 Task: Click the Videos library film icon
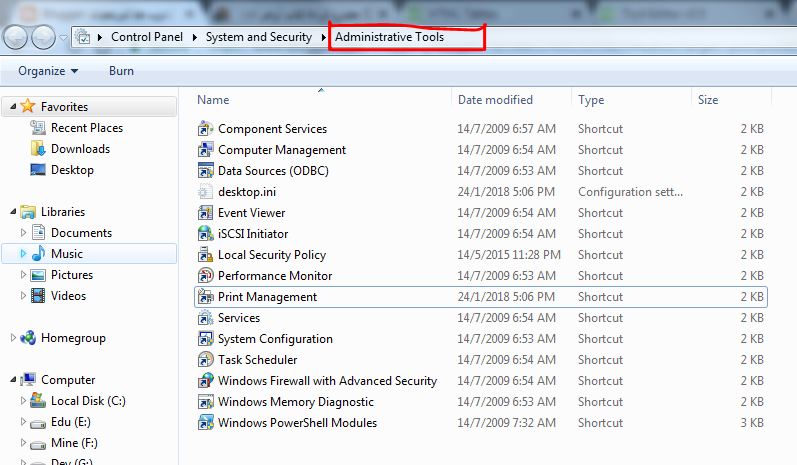[x=38, y=295]
